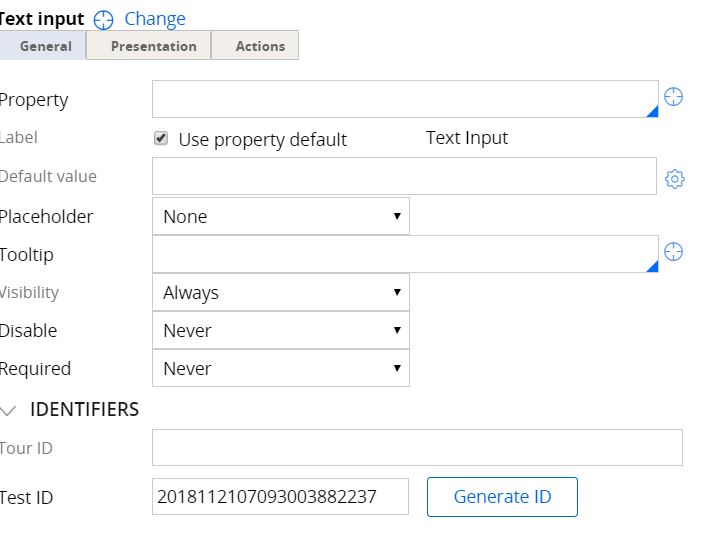Collapse the IDENTIFIERS section chevron
Viewport: 709px width, 554px height.
[10, 410]
